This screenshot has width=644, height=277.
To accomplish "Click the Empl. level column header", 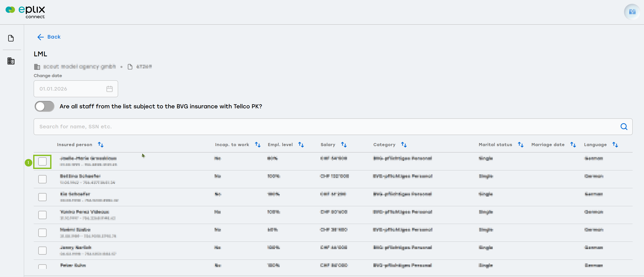I will (280, 145).
